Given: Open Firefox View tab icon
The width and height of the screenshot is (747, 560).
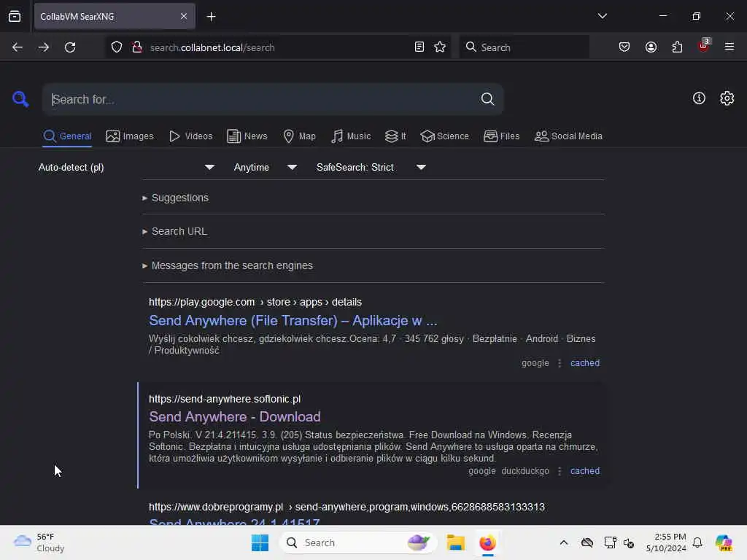Looking at the screenshot, I should [15, 16].
